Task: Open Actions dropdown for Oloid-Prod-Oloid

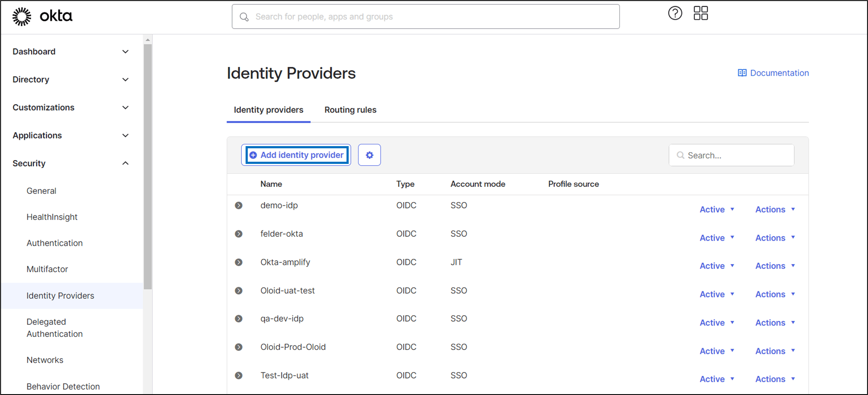Action: [775, 351]
